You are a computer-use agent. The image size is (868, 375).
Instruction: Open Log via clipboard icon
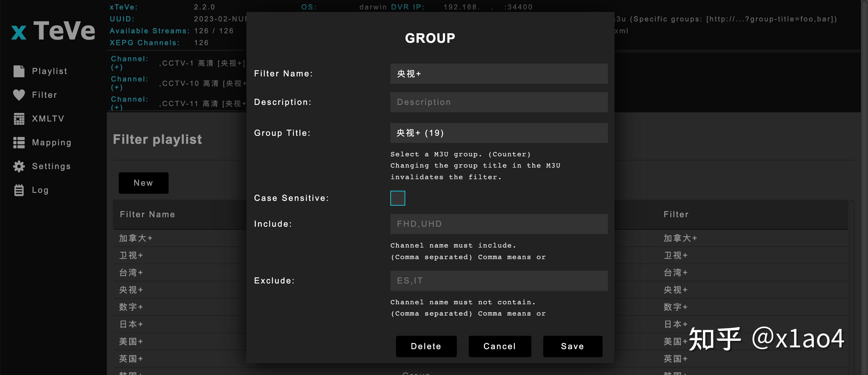[x=19, y=190]
